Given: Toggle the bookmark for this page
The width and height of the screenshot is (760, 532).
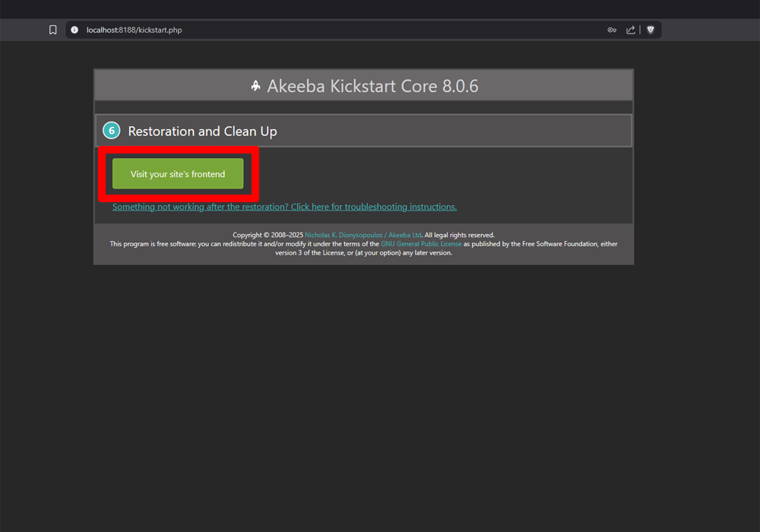Looking at the screenshot, I should [52, 30].
